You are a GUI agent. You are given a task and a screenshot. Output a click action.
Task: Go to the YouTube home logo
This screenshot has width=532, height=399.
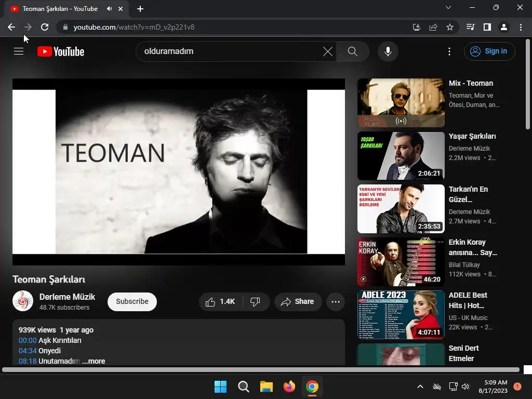[61, 51]
